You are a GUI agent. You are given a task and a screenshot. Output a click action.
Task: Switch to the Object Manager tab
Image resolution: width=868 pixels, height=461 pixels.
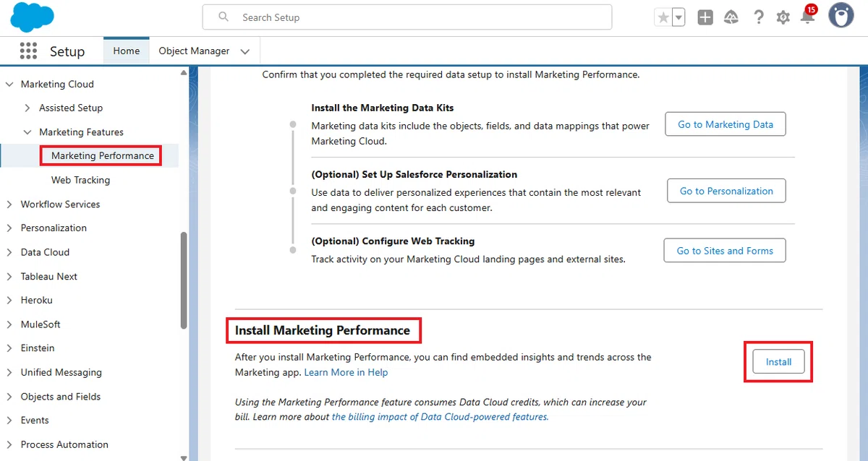(x=194, y=51)
